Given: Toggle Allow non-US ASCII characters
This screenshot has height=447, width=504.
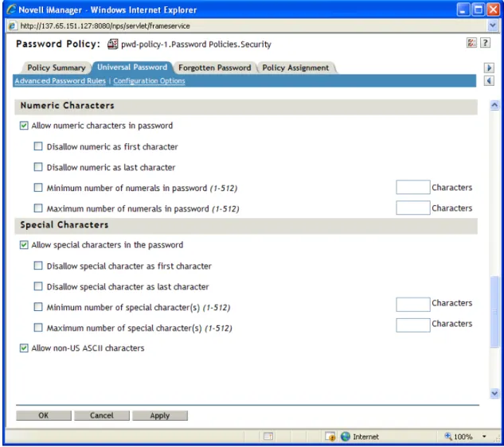Looking at the screenshot, I should click(24, 348).
